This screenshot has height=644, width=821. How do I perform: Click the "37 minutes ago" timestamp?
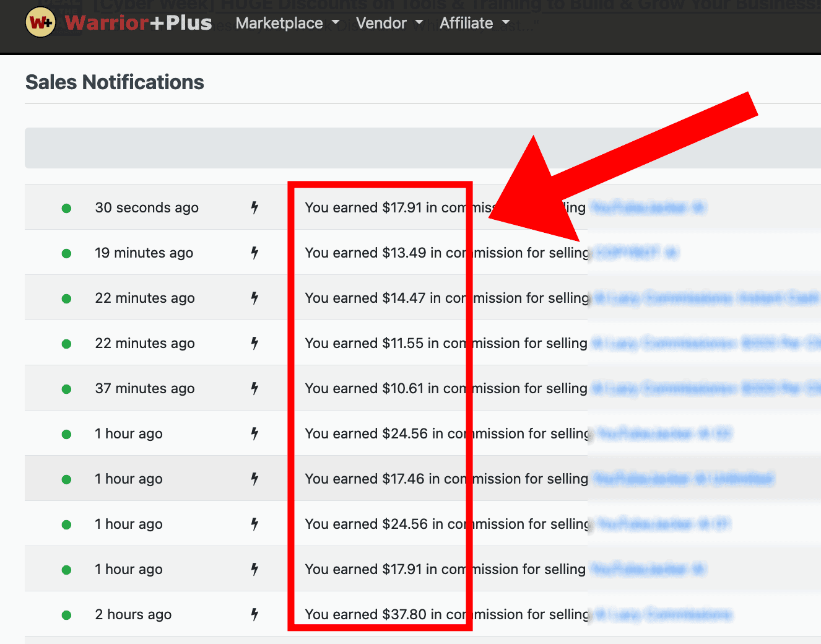(145, 388)
